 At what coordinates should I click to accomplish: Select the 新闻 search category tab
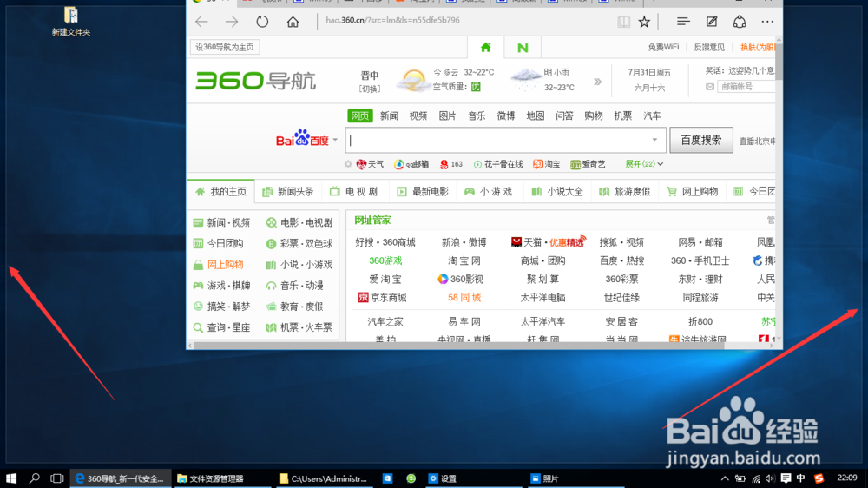(389, 115)
